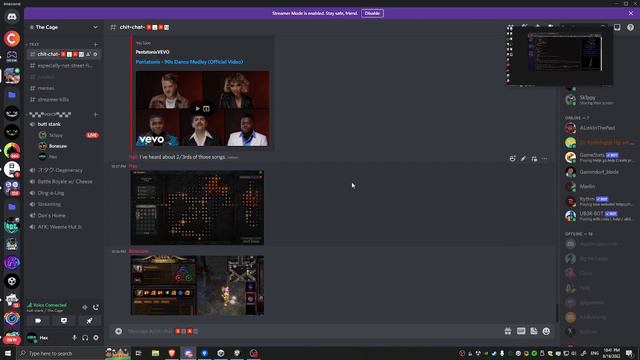Create invite for chit-chat channel
640x360 pixels.
(x=88, y=54)
